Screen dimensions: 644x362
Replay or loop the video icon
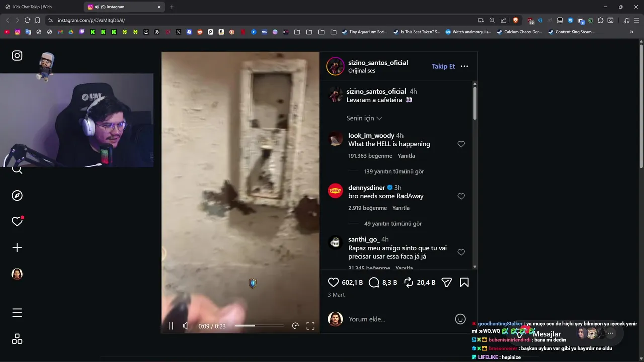coord(295,326)
